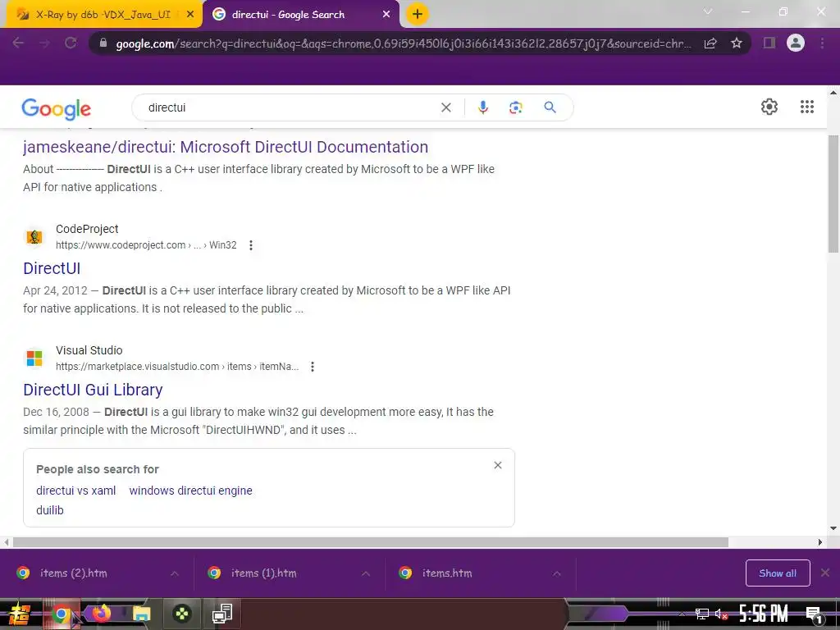This screenshot has height=630, width=840.
Task: Click the address bar URL
Action: tap(403, 43)
